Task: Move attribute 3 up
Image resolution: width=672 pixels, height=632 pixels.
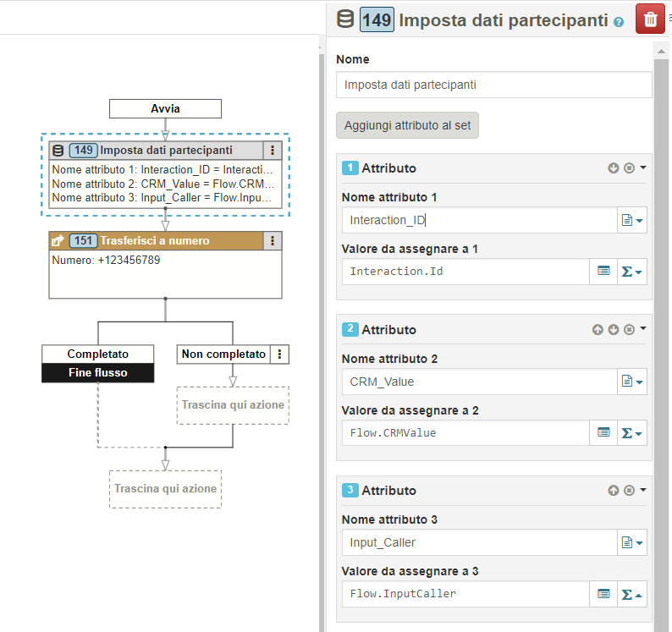Action: click(614, 490)
